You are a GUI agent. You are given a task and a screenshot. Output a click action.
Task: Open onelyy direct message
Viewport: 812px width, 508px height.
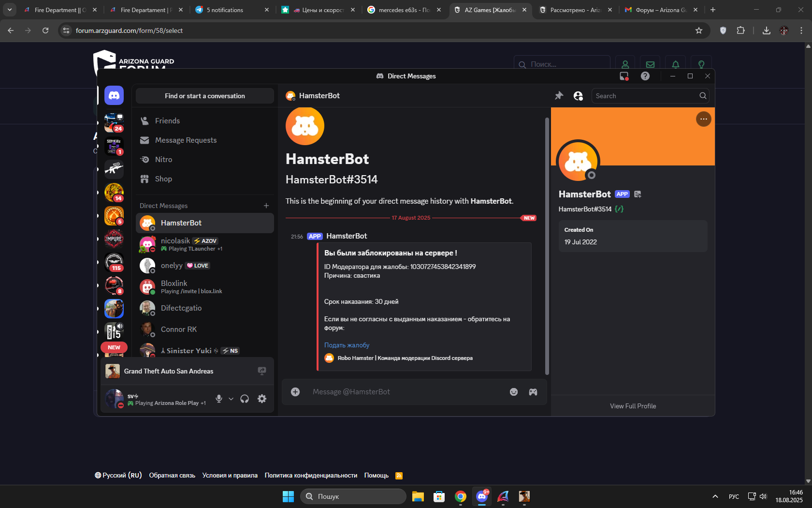(205, 266)
